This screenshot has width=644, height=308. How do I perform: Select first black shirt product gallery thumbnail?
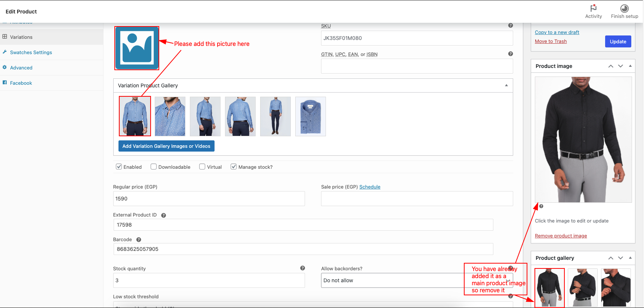tap(549, 288)
